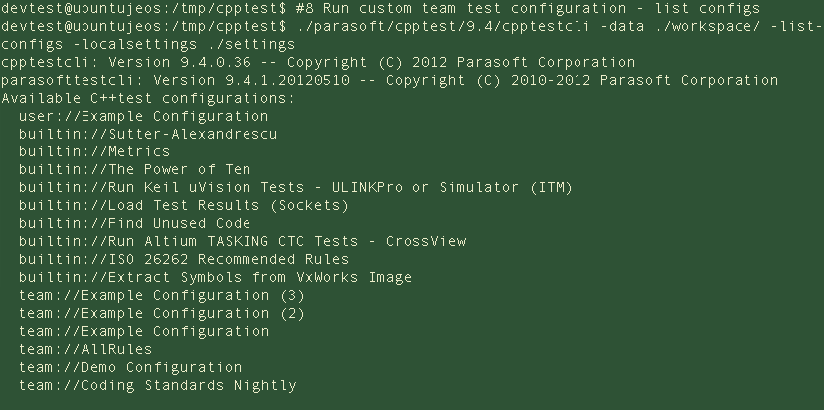Screen dimensions: 824x410
Task: Click team://Coding Standards Nightly entry
Action: pos(158,385)
